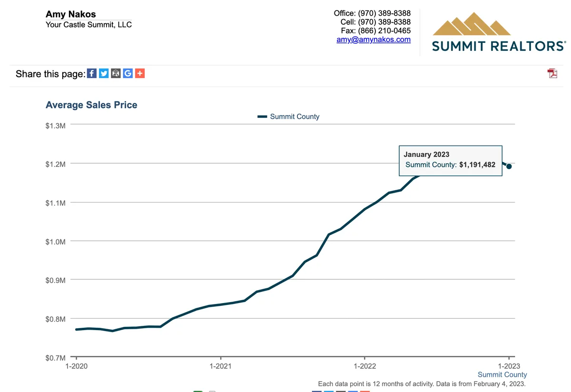Share the page by email

(116, 73)
